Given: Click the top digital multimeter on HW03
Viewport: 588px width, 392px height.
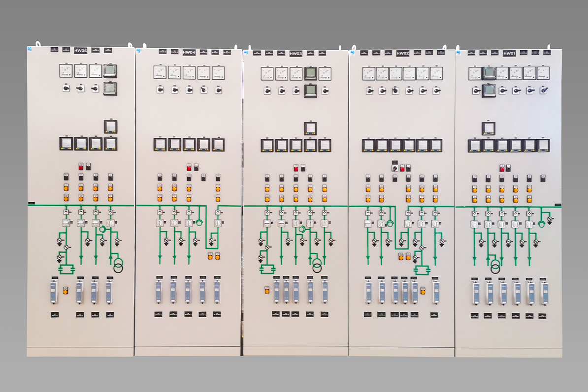Looking at the screenshot, I should click(x=310, y=74).
